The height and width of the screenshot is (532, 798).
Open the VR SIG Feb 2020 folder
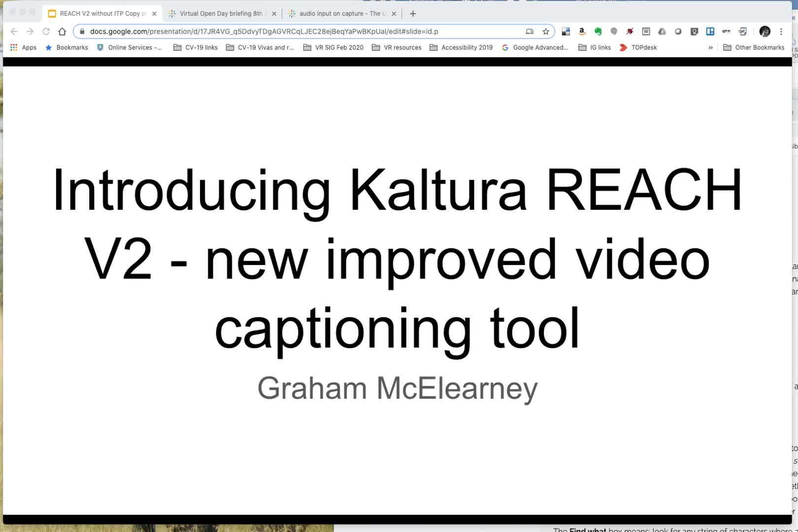pos(333,47)
